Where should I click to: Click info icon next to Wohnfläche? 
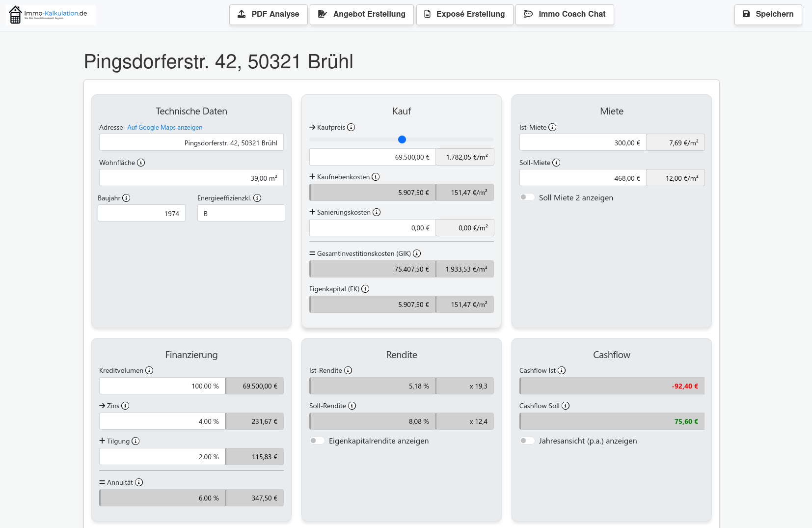tap(141, 163)
